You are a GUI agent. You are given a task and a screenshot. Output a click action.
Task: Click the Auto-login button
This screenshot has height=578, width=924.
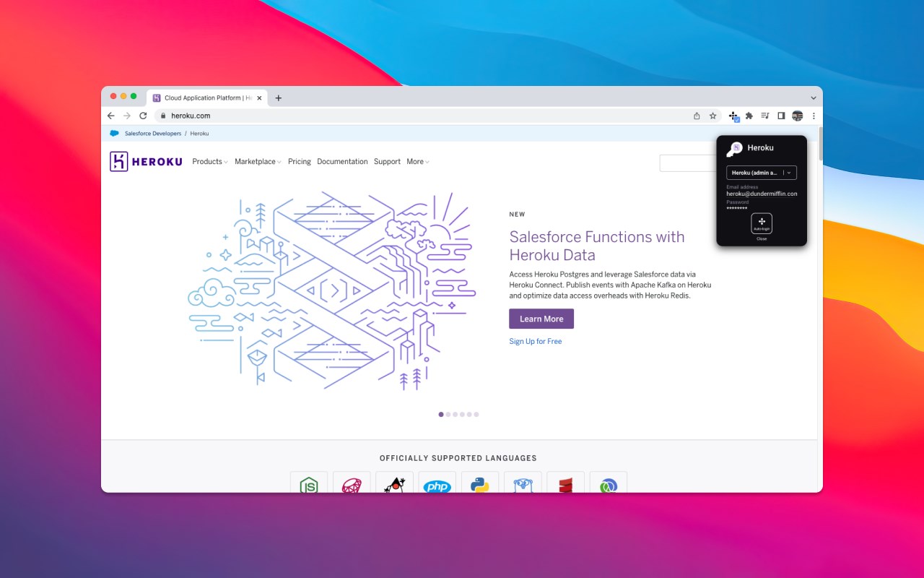762,223
